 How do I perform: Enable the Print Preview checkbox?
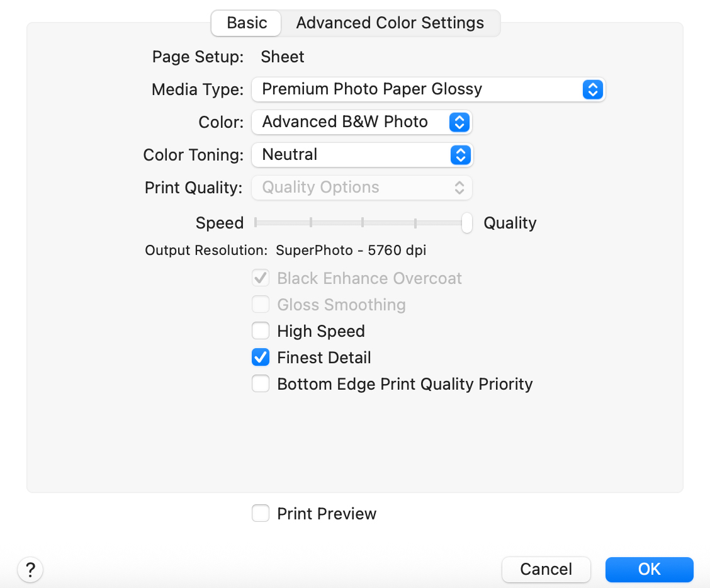(261, 513)
